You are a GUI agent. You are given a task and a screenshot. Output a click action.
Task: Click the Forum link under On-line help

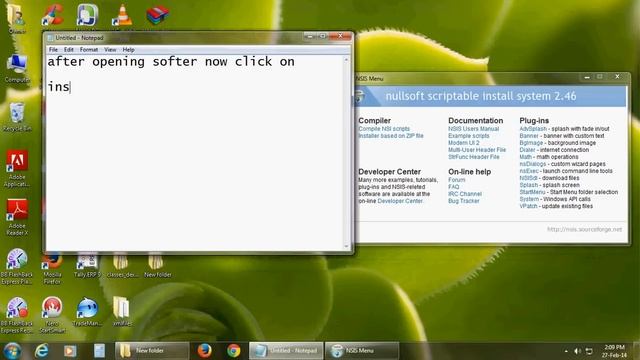(x=456, y=180)
